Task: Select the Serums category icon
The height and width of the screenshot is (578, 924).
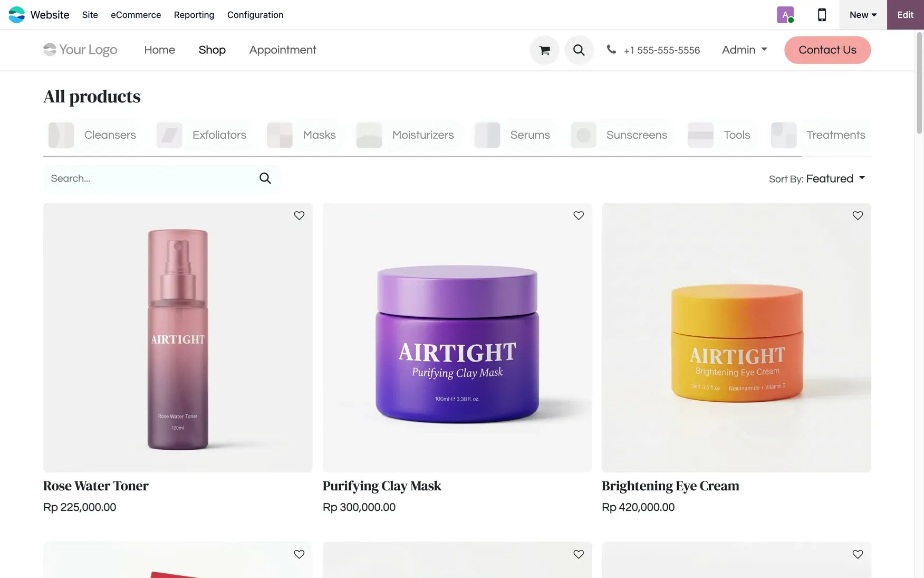Action: (487, 135)
